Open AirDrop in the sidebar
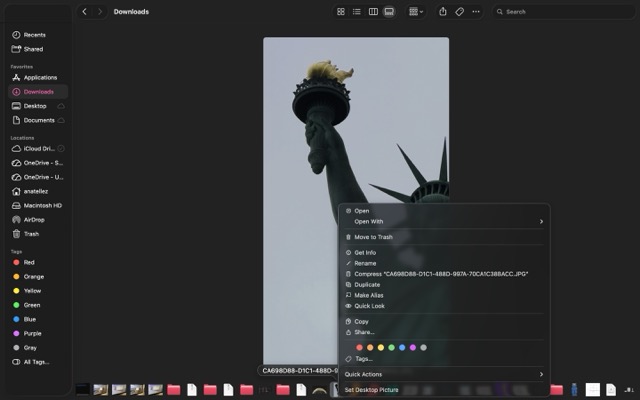 click(38, 220)
